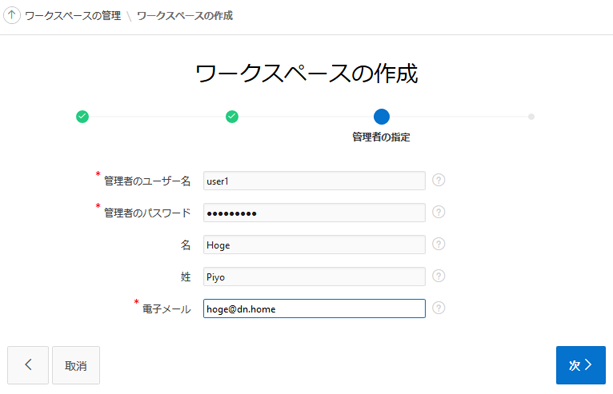613x394 pixels.
Task: Select the current 管理者の指定 step circle
Action: pyautogui.click(x=382, y=116)
